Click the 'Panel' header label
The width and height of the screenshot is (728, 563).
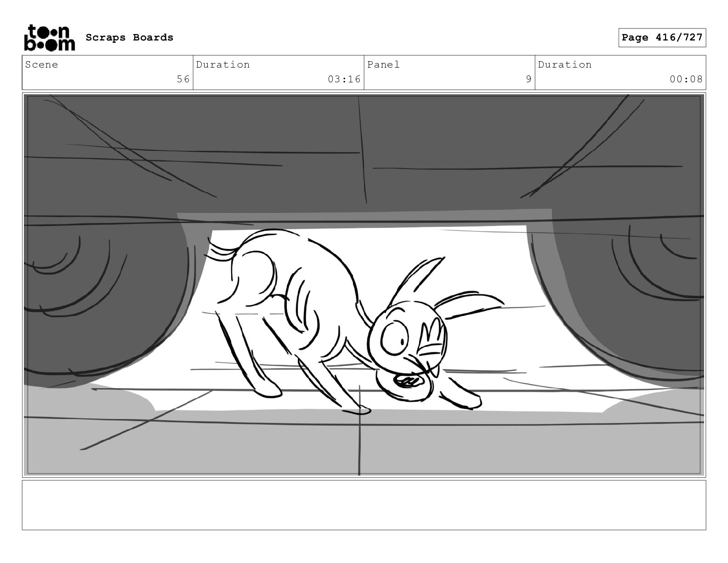pyautogui.click(x=383, y=65)
